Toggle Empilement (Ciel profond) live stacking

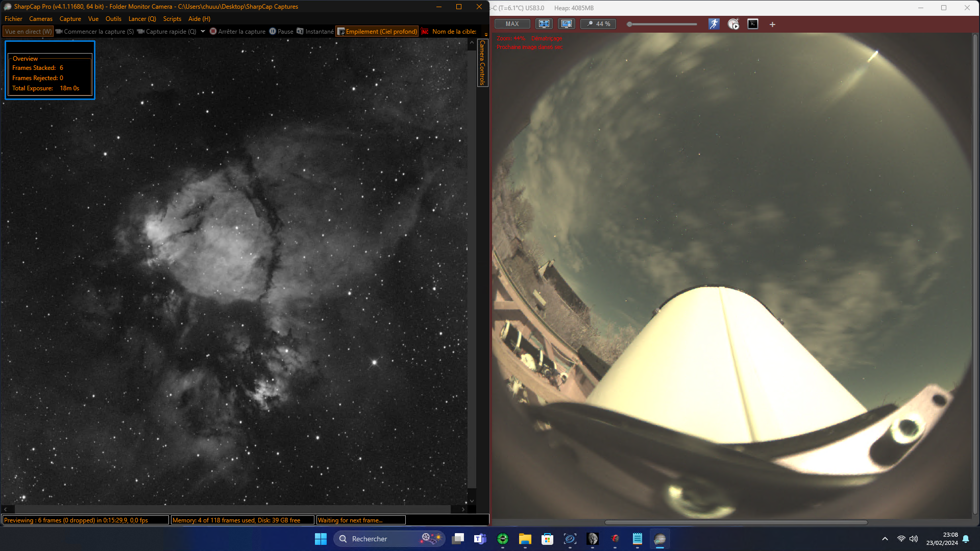pyautogui.click(x=377, y=32)
